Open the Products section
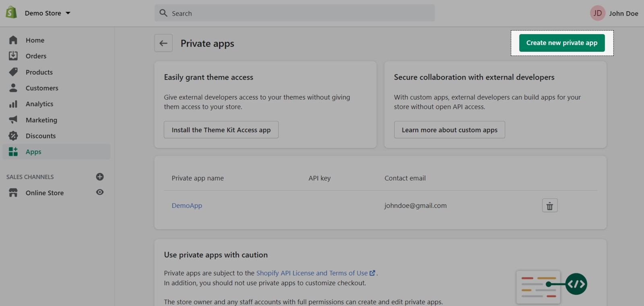644x306 pixels. [x=39, y=72]
